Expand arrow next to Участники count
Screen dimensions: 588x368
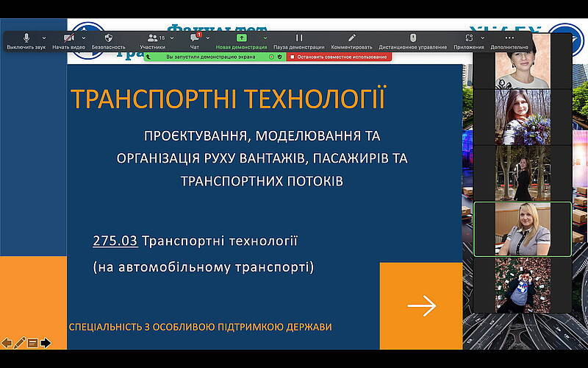click(x=172, y=38)
